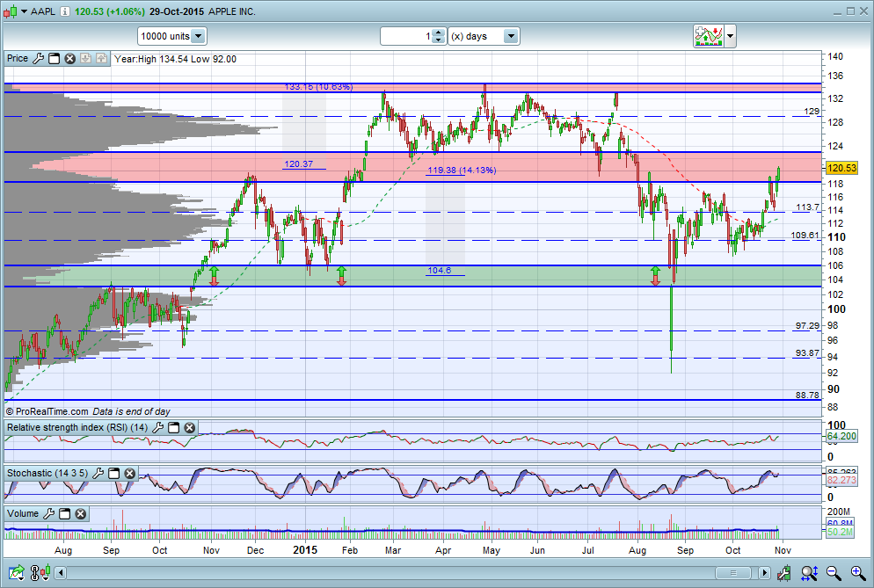Close the Relative strength index panel
The image size is (874, 588).
190,427
